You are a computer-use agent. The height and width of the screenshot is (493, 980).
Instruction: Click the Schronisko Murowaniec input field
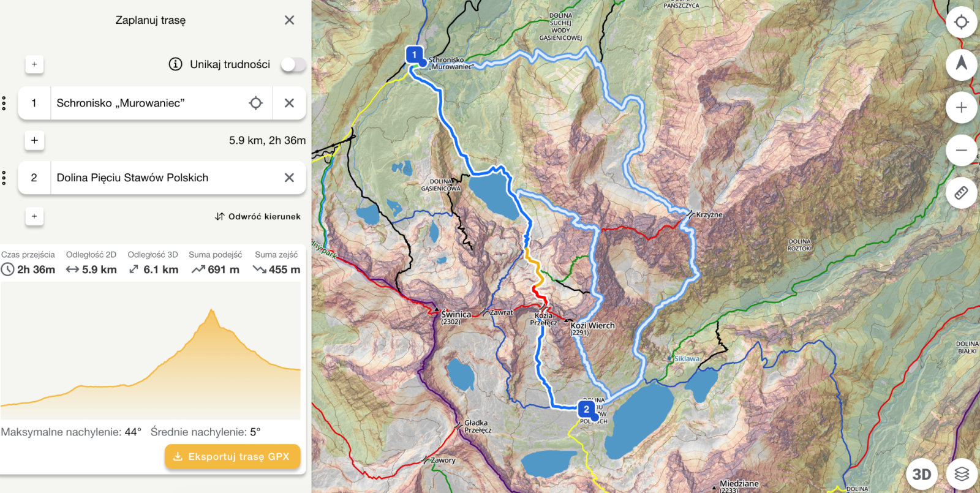pyautogui.click(x=147, y=103)
